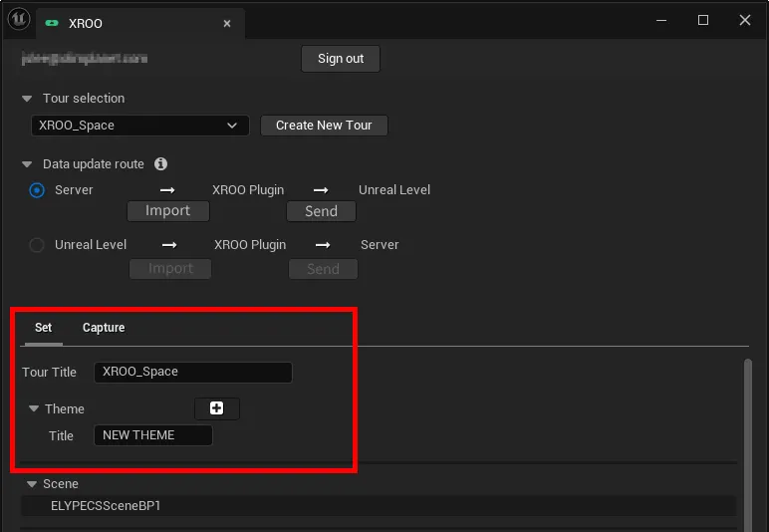The height and width of the screenshot is (532, 769).
Task: Close the XROO window
Action: coord(744,20)
